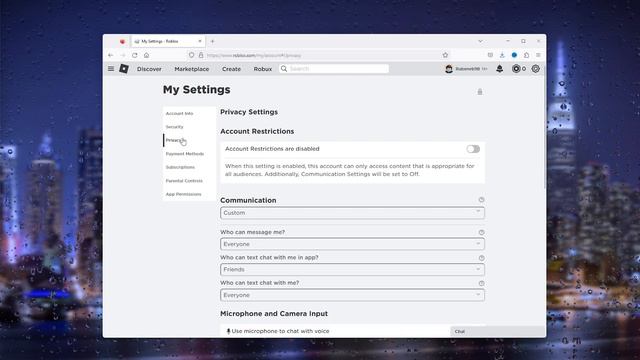
Task: Click the shield tracking protection icon
Action: 191,55
